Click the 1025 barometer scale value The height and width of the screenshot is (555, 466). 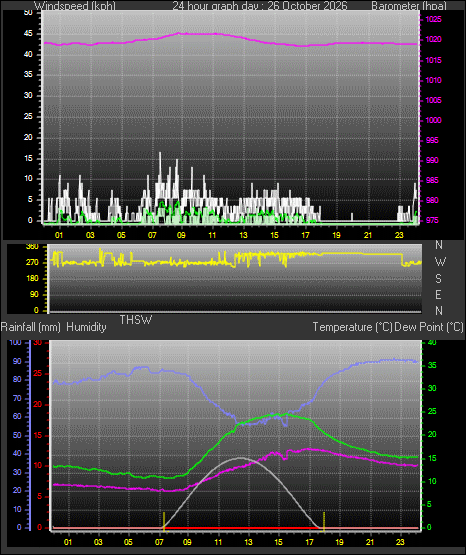click(433, 19)
